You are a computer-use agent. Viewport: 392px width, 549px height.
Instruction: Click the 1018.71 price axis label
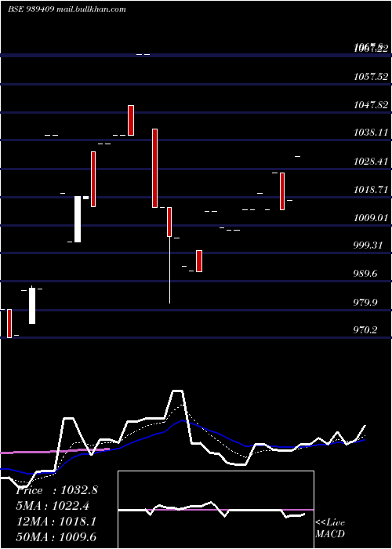[x=371, y=190]
